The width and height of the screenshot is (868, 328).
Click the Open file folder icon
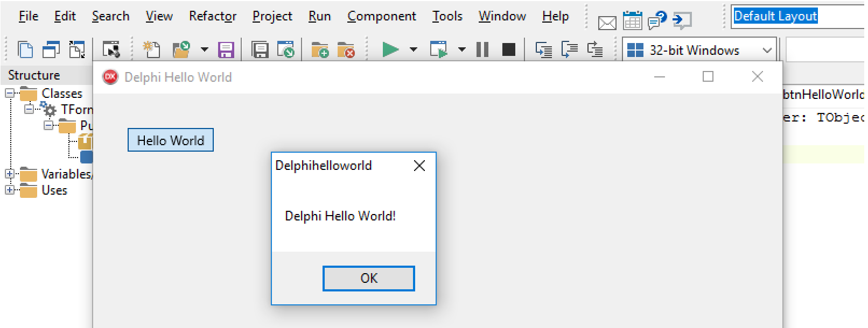[x=181, y=50]
